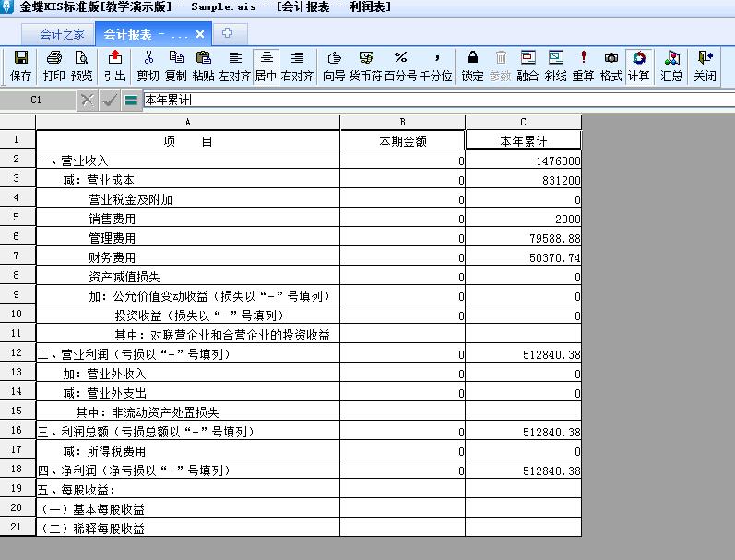Select cell with value 1476000
Image resolution: width=735 pixels, height=560 pixels.
[x=523, y=161]
